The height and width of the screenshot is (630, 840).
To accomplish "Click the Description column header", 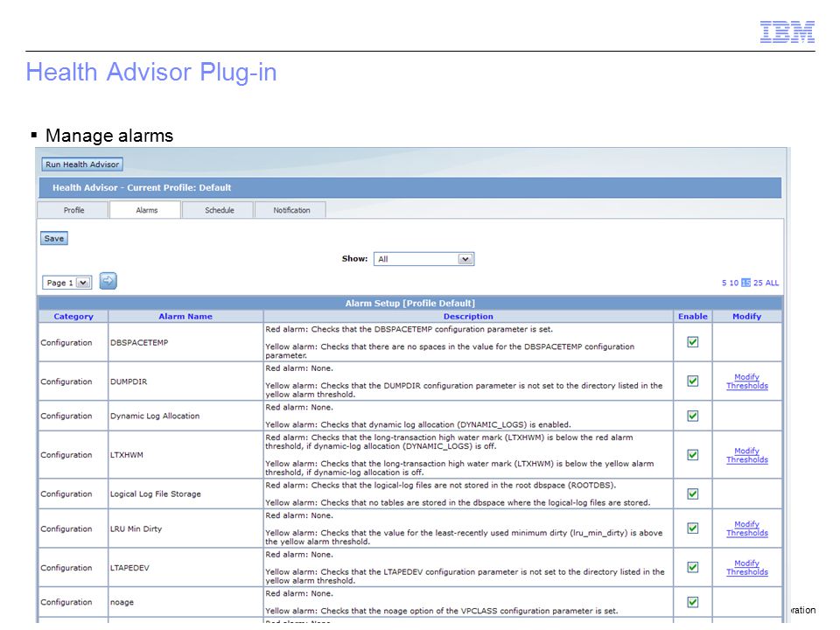I will (468, 317).
